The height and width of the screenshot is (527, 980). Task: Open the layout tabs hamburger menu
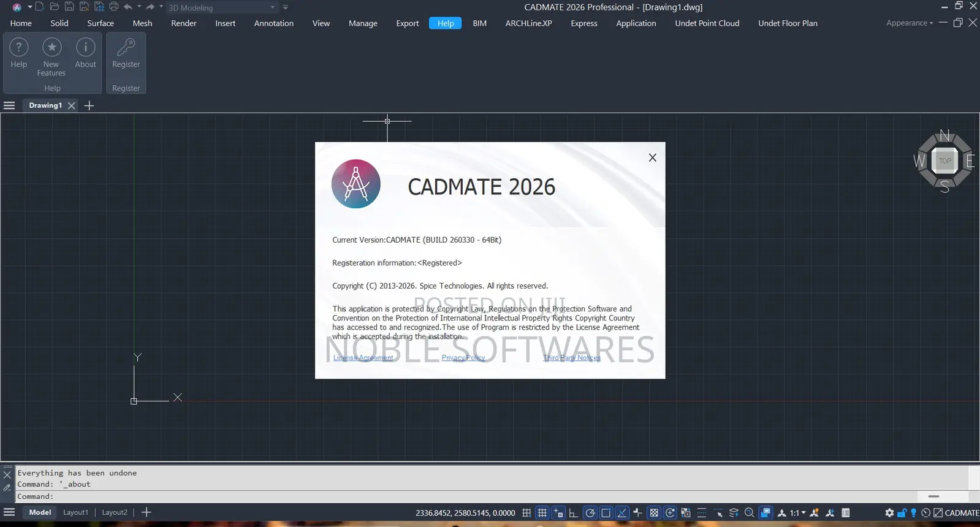click(9, 512)
